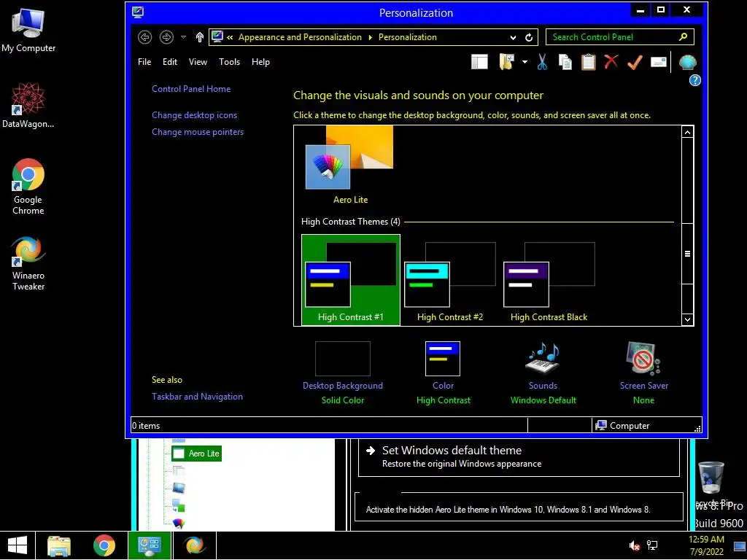
Task: Click the Copy pages icon
Action: [x=565, y=62]
